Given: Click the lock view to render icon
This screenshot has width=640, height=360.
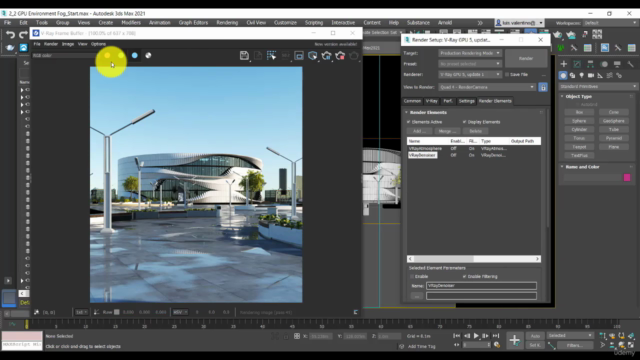Looking at the screenshot, I should pos(543,87).
